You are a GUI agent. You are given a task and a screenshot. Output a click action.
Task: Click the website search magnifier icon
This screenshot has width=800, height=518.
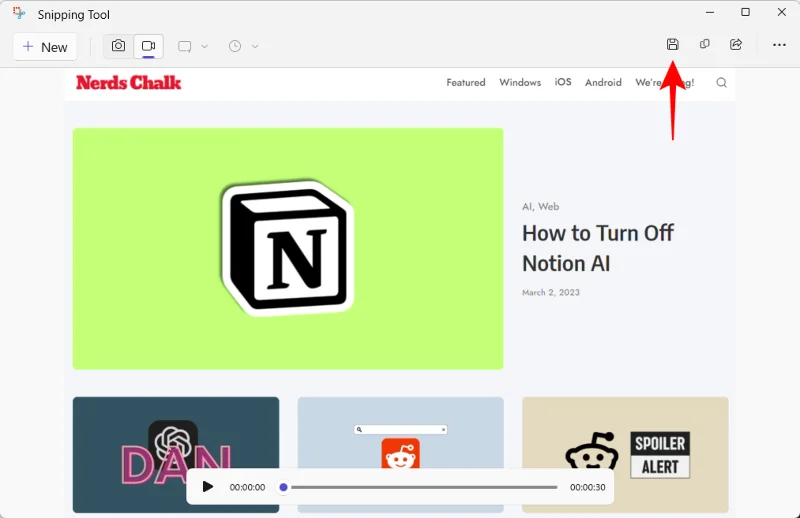(x=721, y=83)
